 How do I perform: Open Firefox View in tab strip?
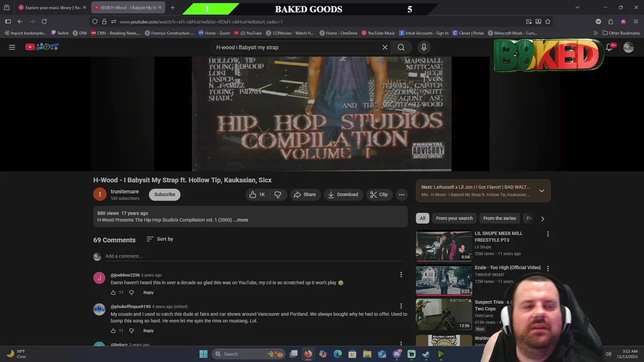[x=7, y=8]
